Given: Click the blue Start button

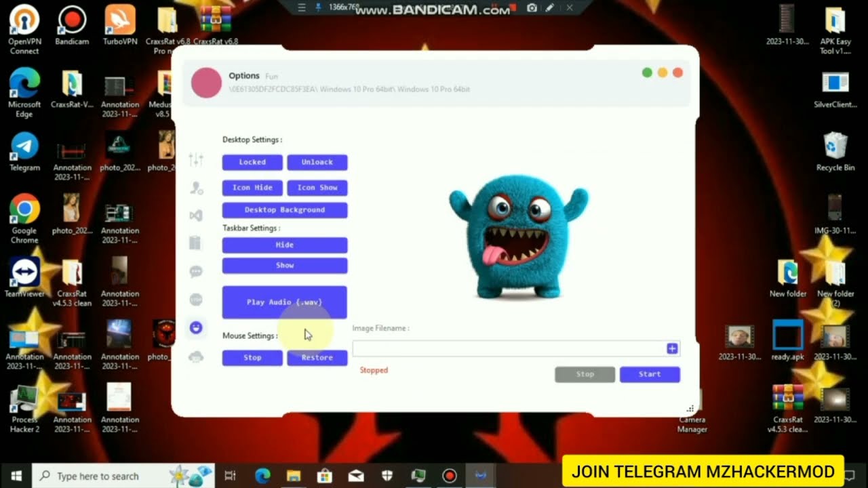Looking at the screenshot, I should pyautogui.click(x=650, y=374).
